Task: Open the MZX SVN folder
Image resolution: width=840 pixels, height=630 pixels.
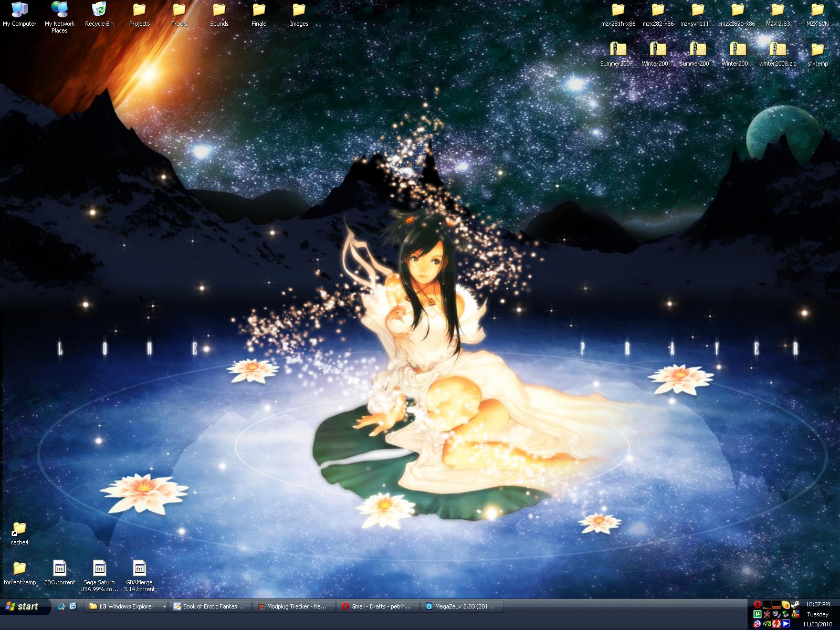Action: (x=817, y=14)
